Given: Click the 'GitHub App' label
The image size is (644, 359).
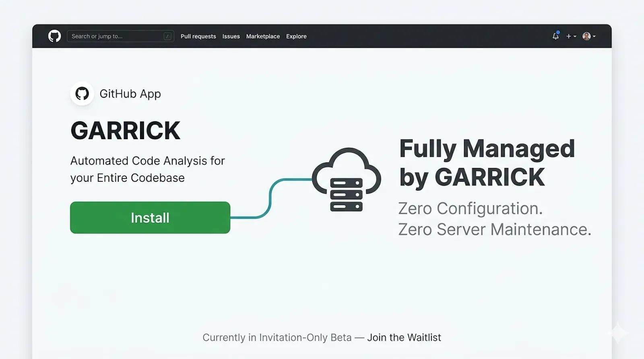Looking at the screenshot, I should point(130,94).
